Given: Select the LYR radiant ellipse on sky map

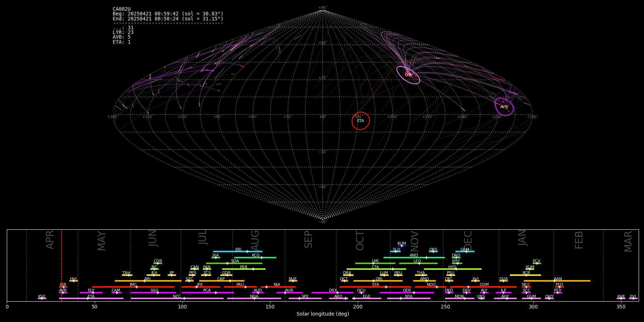Looking at the screenshot, I should [408, 75].
